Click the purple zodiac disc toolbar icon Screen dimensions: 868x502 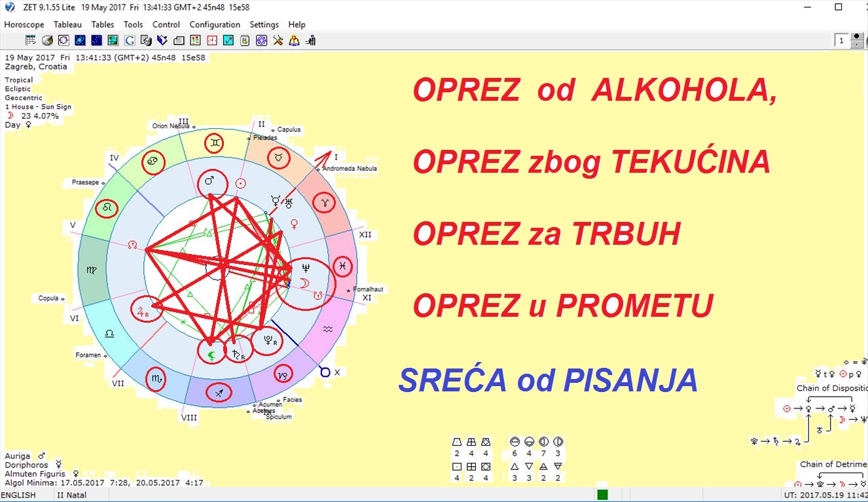261,41
